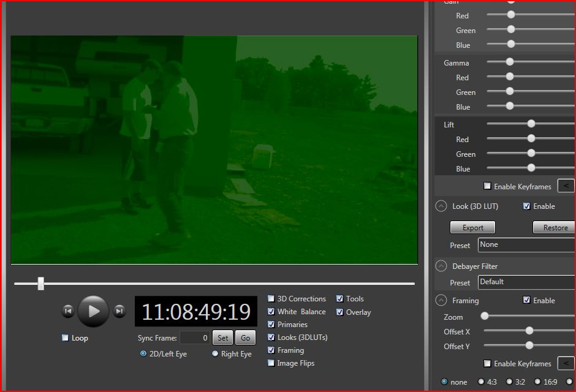Click the Sync Frame number field

coord(194,337)
